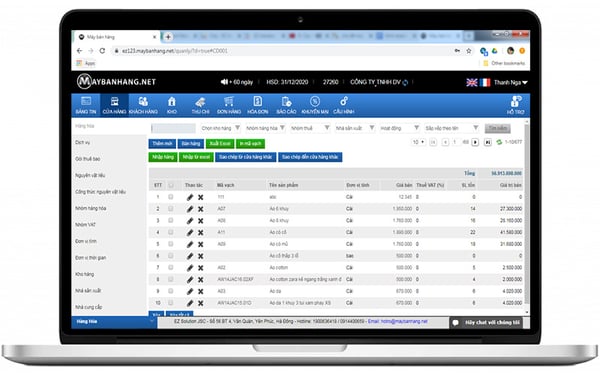Image resolution: width=600 pixels, height=375 pixels.
Task: Open the Bảng Tin dashboard icon
Action: (86, 101)
